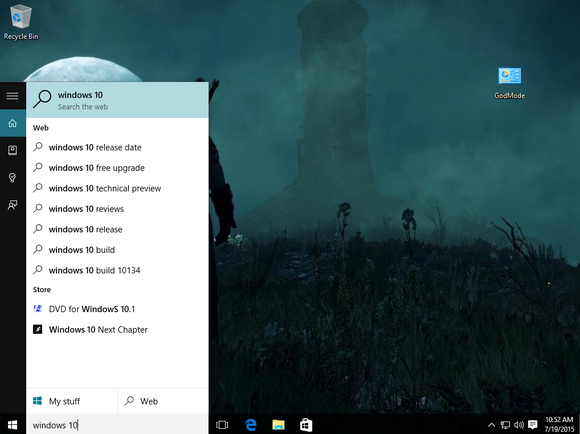This screenshot has width=580, height=434.
Task: Open Action Center notifications icon
Action: point(533,424)
